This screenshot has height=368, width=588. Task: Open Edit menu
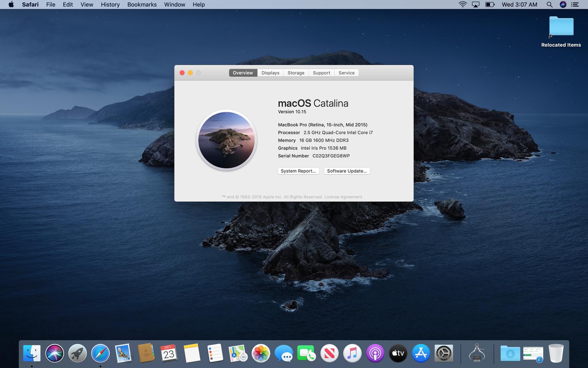(68, 4)
